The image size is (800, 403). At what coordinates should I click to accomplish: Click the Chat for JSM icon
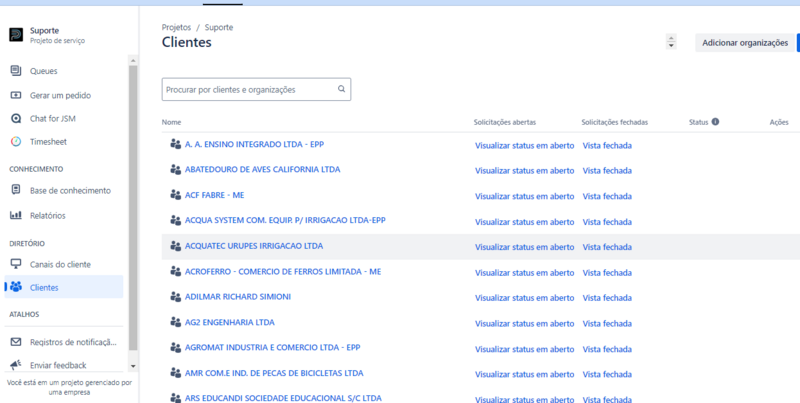coord(16,118)
